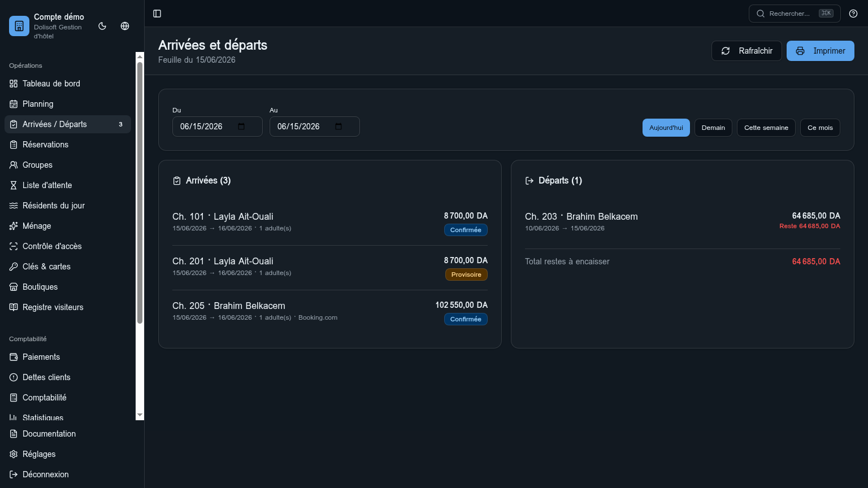Click the Provisoire badge
This screenshot has width=868, height=488.
point(466,274)
